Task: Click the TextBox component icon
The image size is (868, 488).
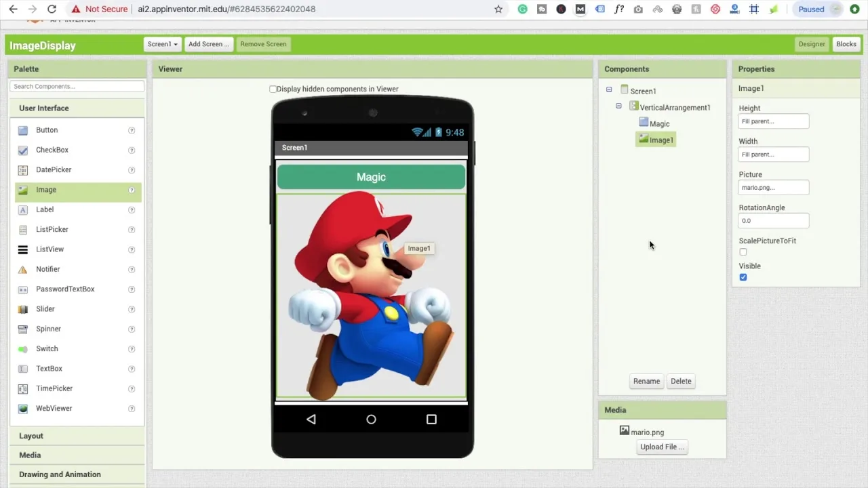Action: (x=23, y=369)
